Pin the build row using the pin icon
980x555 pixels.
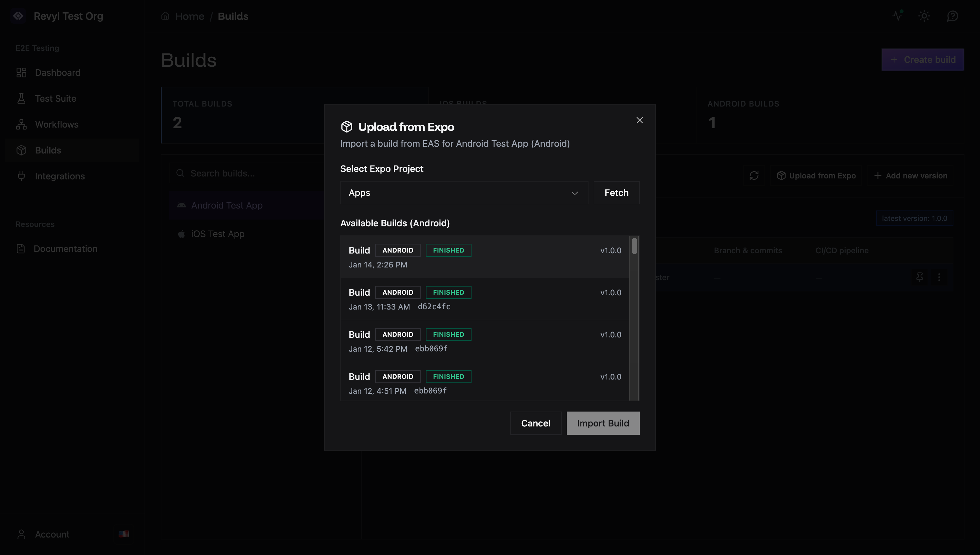920,277
